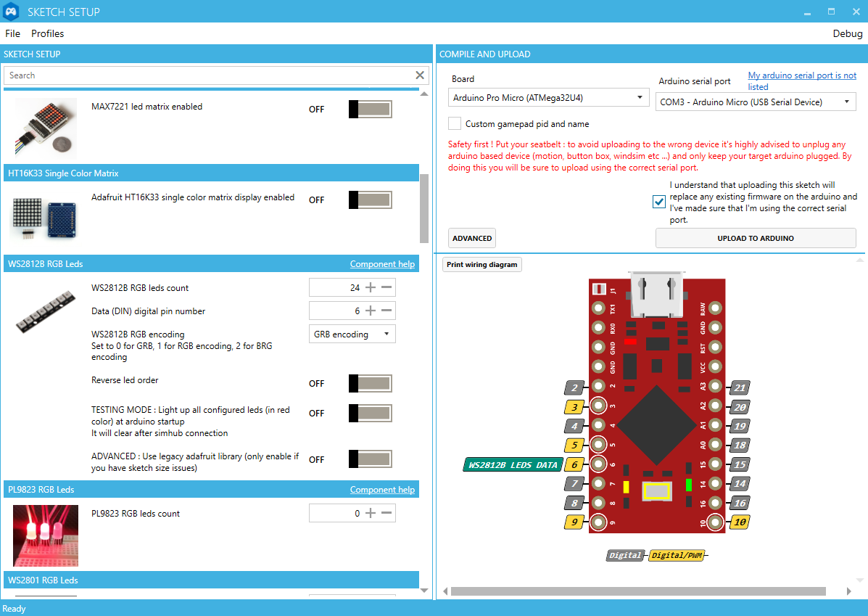Increase PL9823 RGB leds count with plus
Screen dimensions: 868x616
coord(371,514)
